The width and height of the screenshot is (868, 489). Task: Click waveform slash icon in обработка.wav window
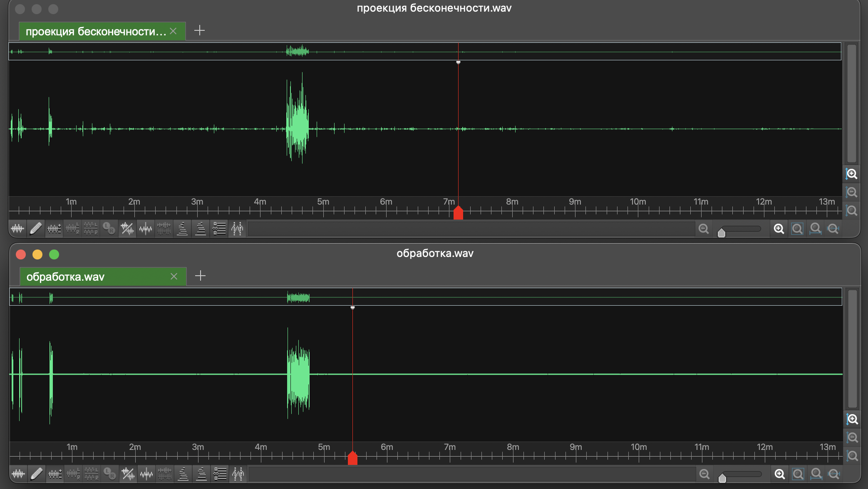(x=128, y=474)
